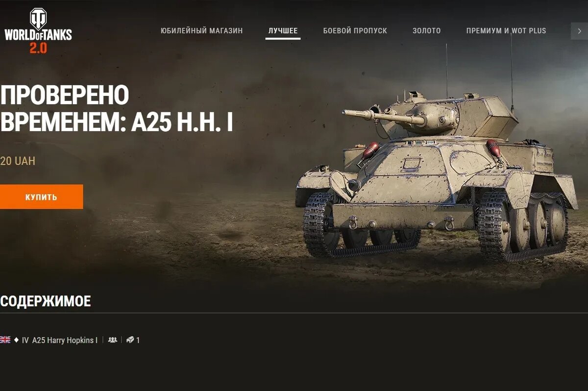Open the ЗОЛОТО section
Viewport: 588px width, 391px height.
click(x=427, y=31)
